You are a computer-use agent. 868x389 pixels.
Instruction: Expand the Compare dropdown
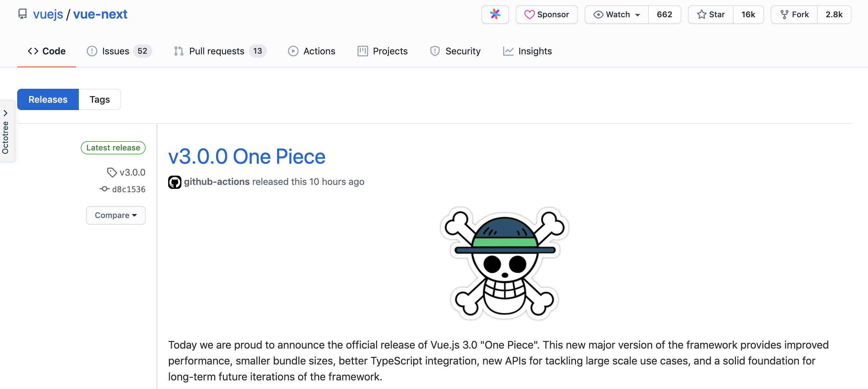116,215
